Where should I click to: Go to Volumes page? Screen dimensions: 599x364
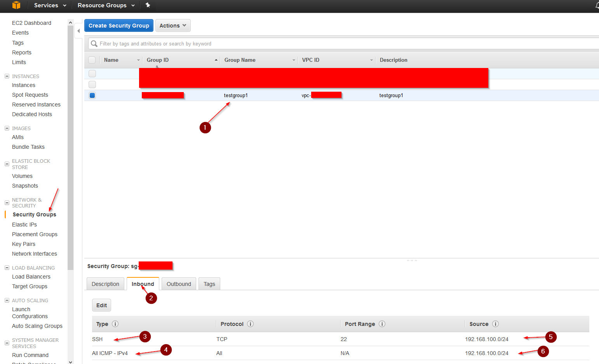click(22, 176)
